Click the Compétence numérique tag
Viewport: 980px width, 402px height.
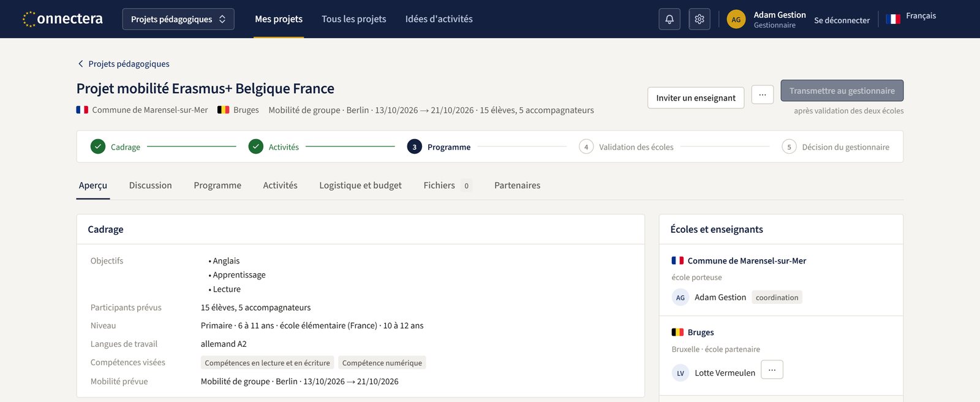point(382,363)
